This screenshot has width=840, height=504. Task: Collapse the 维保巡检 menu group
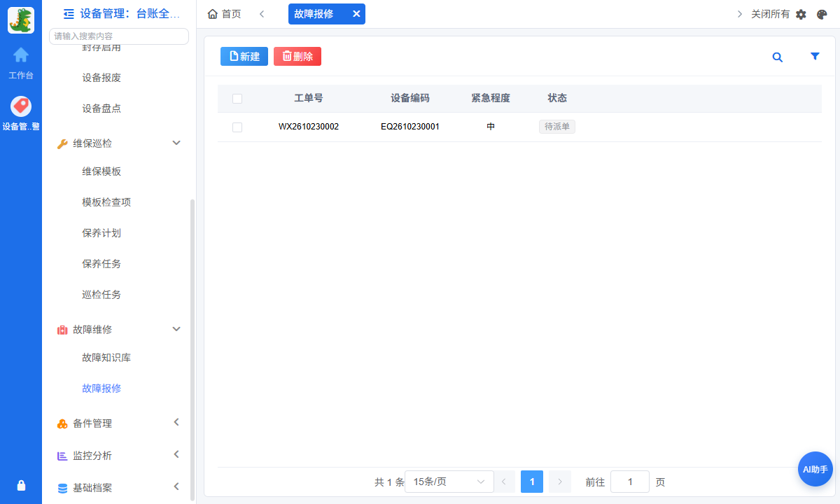click(176, 143)
